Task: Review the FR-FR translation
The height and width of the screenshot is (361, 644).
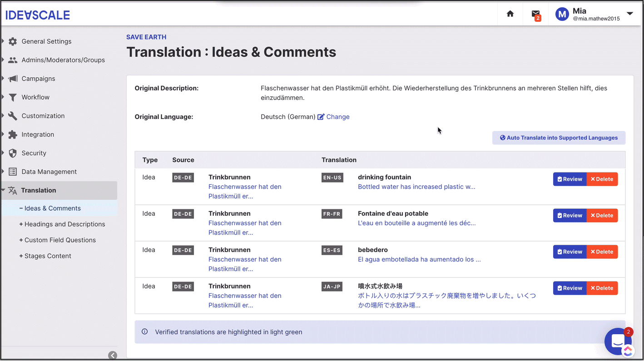Action: tap(570, 215)
